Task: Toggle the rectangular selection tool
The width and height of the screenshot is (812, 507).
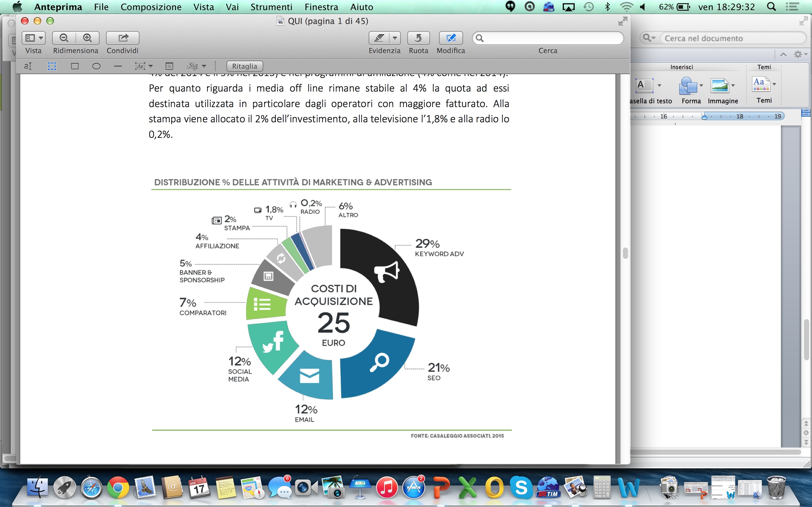Action: coord(52,66)
